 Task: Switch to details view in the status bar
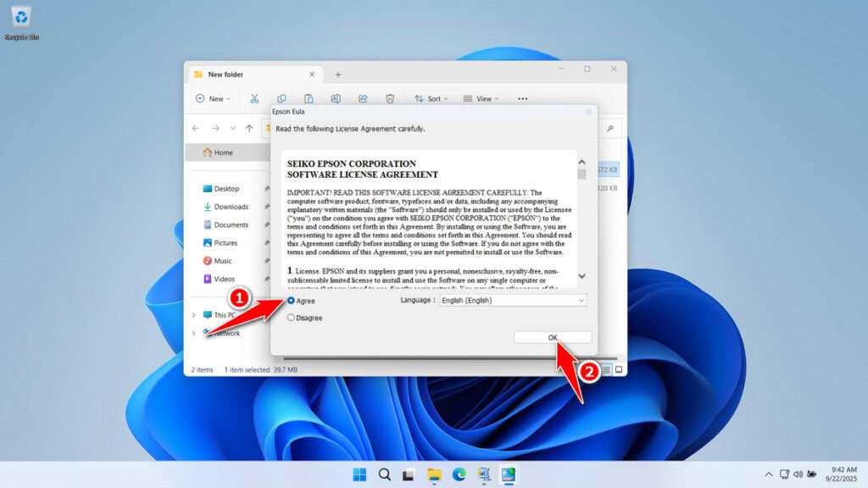tap(607, 370)
